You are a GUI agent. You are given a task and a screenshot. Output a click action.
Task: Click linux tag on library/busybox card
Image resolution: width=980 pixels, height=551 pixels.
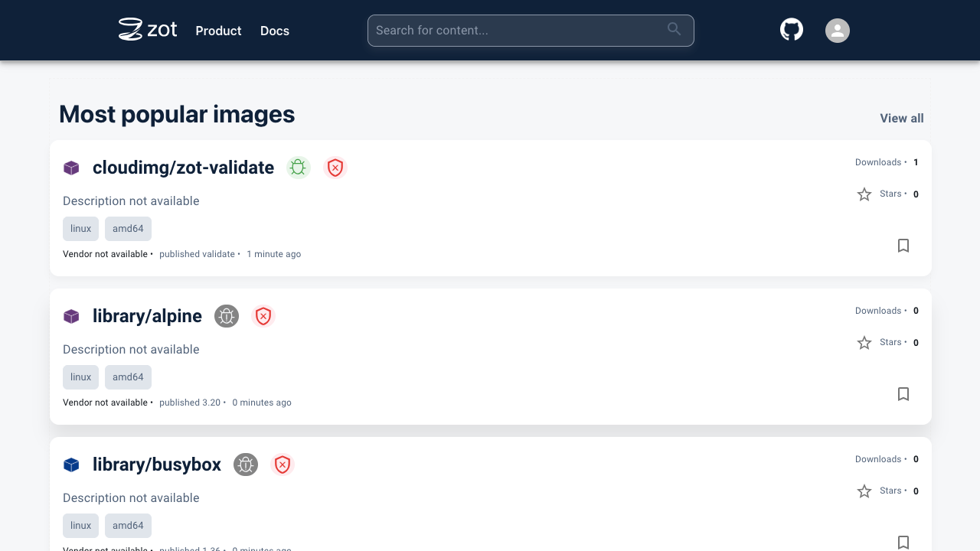point(80,526)
